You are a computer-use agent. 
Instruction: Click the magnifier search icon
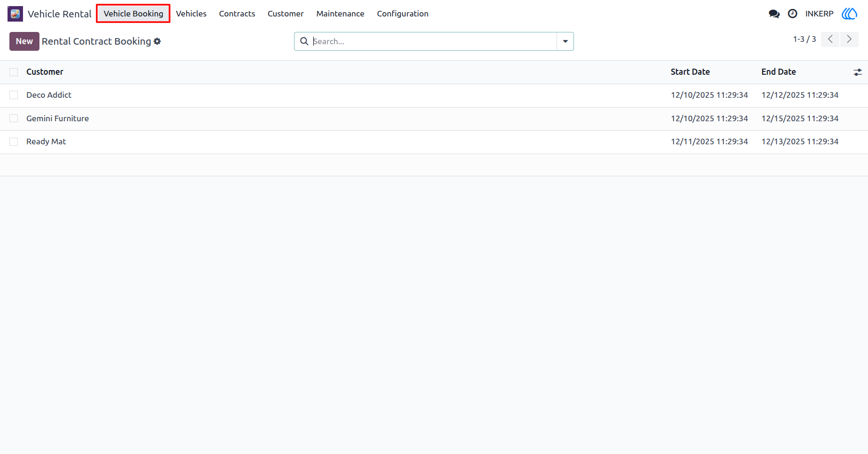coord(304,41)
